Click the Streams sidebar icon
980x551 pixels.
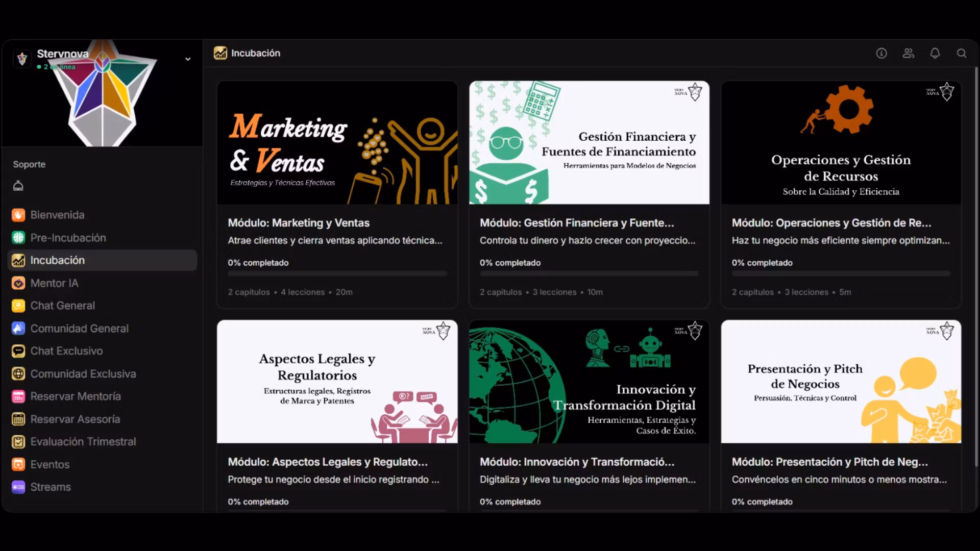click(18, 487)
